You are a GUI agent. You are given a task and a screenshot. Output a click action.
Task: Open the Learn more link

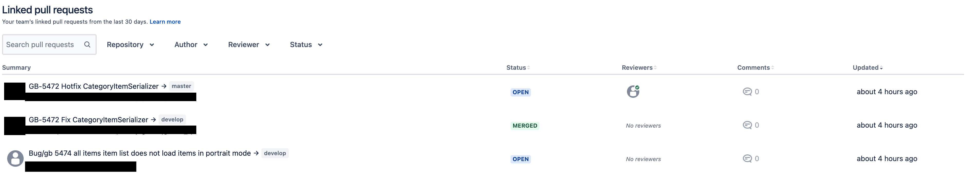point(165,22)
